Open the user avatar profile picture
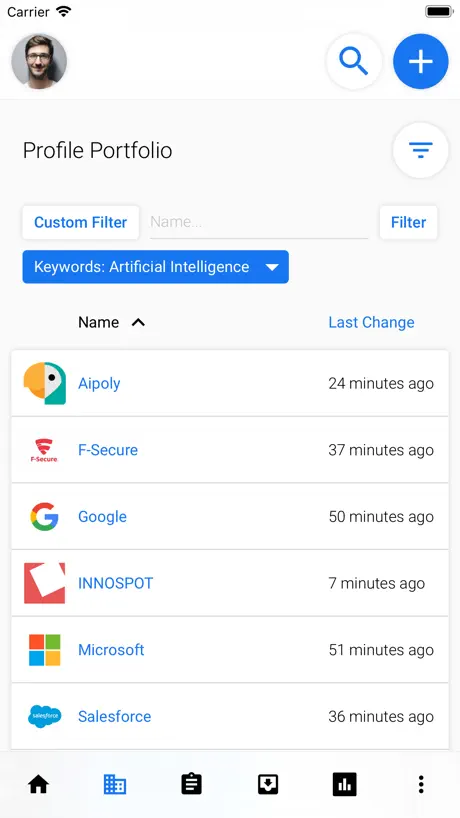This screenshot has width=460, height=818. click(39, 62)
